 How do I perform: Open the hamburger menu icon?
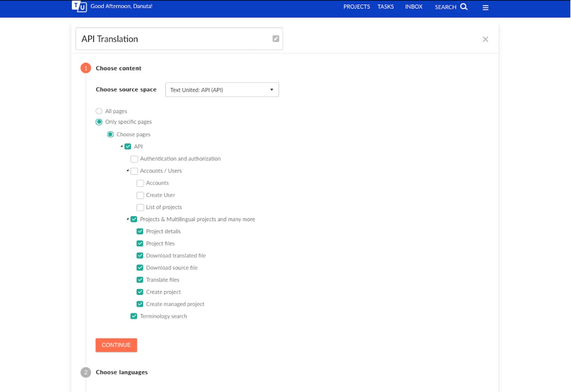485,8
